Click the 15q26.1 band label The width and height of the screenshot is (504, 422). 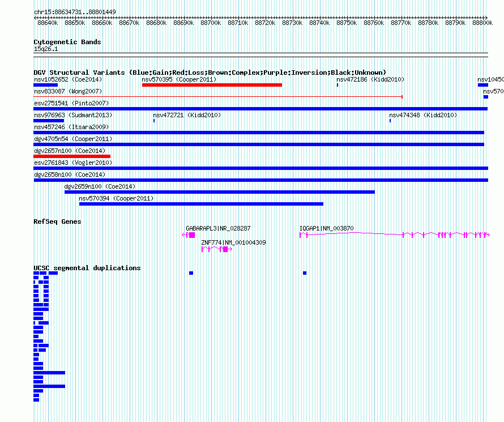click(x=46, y=49)
